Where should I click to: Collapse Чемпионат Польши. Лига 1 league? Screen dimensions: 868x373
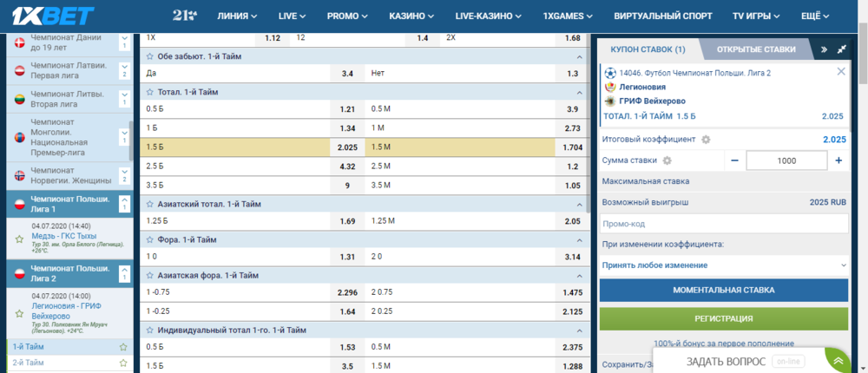[x=124, y=203]
